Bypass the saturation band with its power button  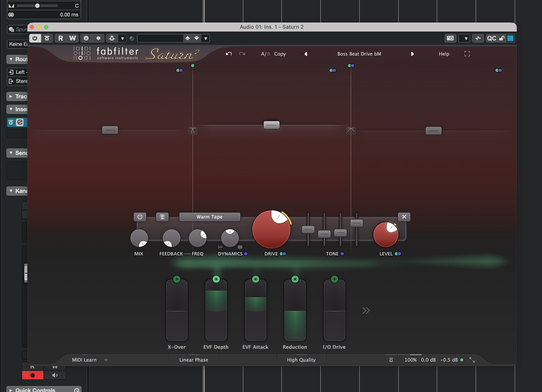click(140, 217)
